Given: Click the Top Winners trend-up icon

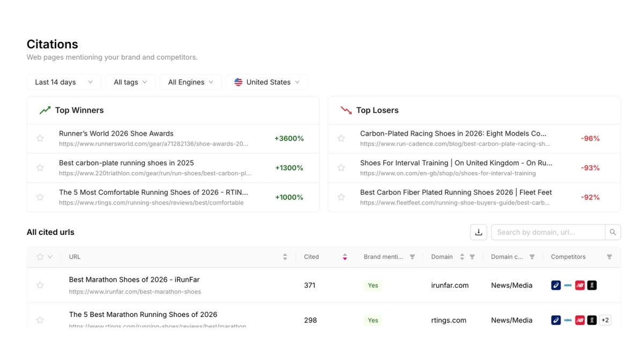Looking at the screenshot, I should tap(45, 110).
